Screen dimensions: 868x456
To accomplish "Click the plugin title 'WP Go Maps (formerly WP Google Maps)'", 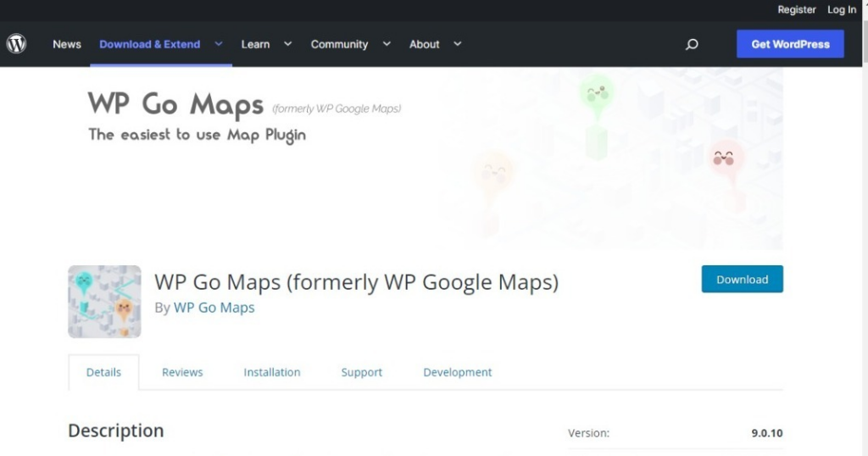I will (357, 281).
